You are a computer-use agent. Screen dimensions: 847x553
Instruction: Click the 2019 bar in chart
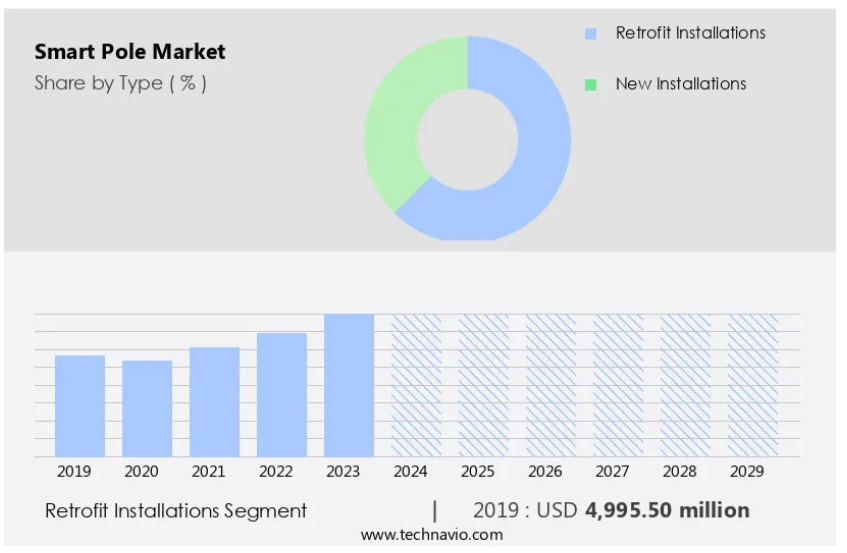[x=79, y=405]
